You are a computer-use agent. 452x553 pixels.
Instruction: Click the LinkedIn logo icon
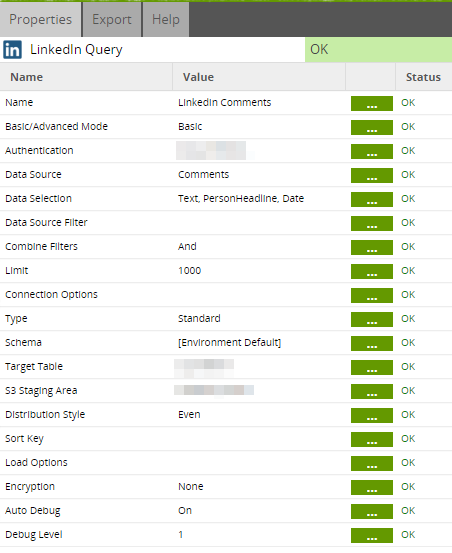coord(13,49)
